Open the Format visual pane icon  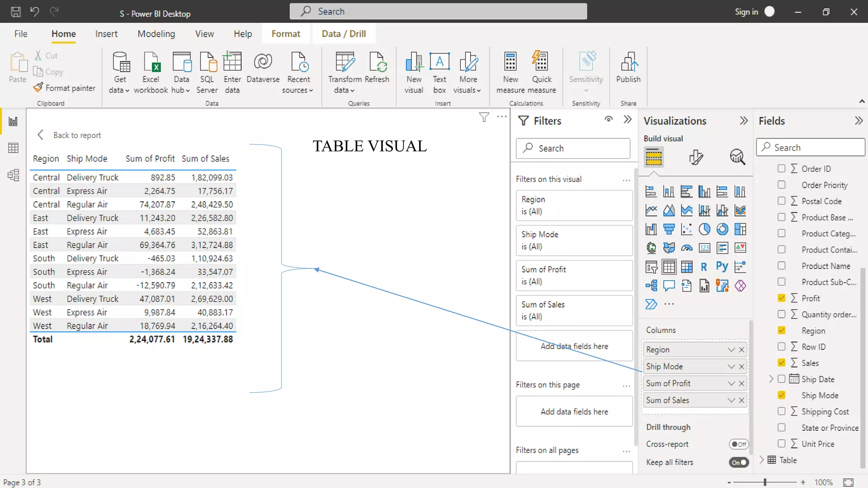(696, 157)
